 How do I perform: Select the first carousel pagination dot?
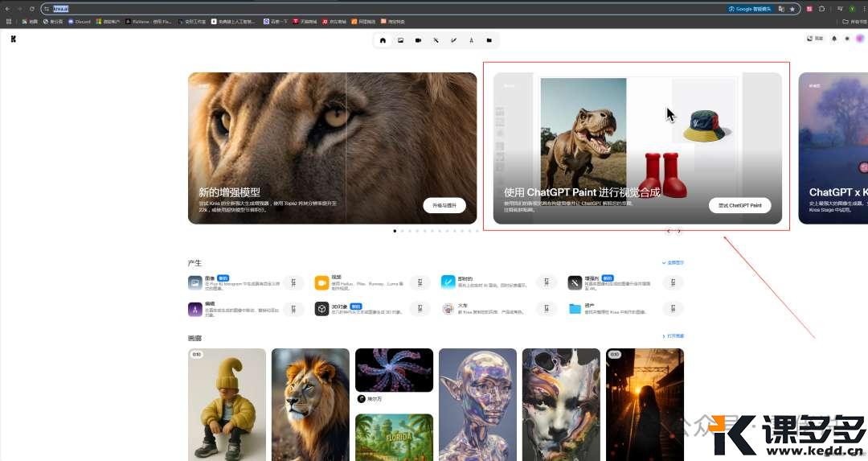(395, 231)
